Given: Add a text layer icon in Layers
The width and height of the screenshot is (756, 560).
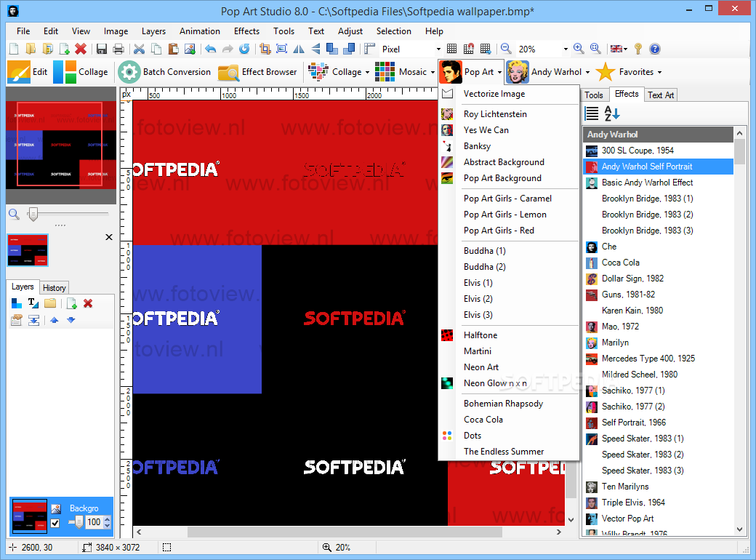Looking at the screenshot, I should [33, 303].
